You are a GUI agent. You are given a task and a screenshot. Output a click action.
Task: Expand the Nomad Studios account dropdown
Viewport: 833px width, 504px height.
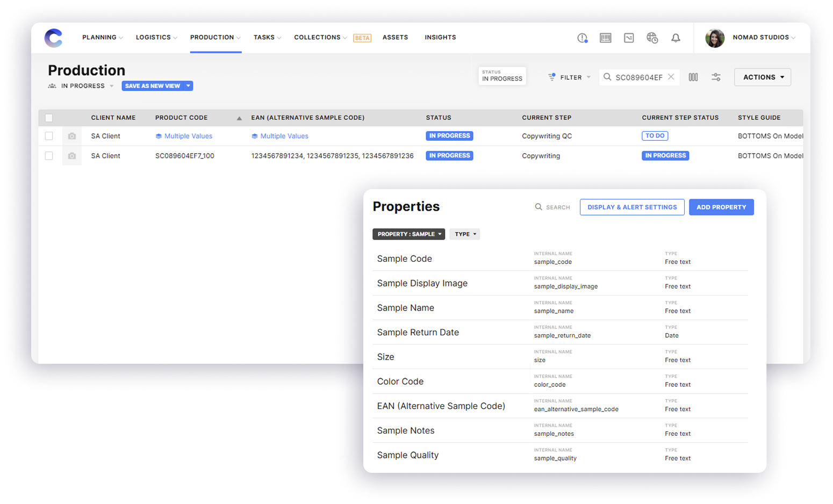(764, 38)
